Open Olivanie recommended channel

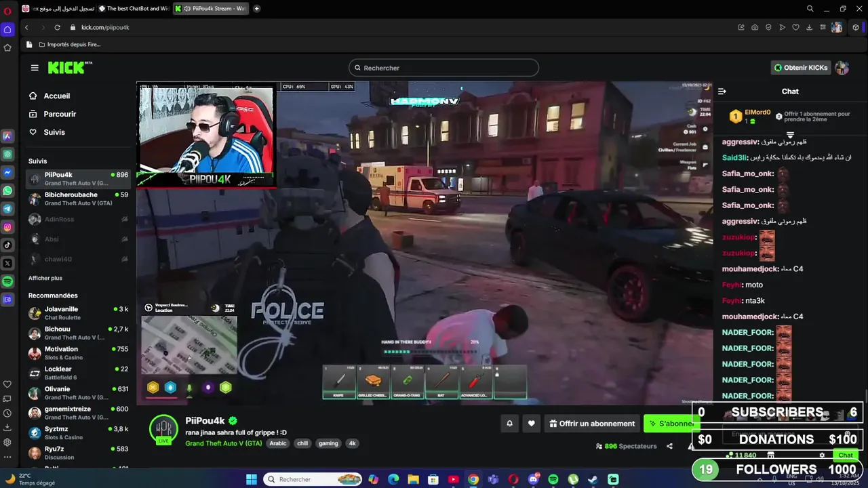[78, 393]
